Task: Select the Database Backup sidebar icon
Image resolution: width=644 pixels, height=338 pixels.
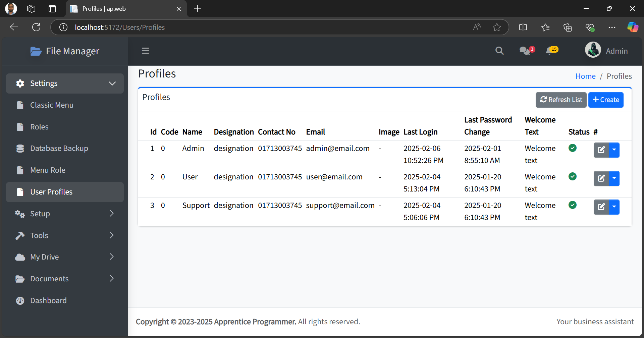Action: click(x=20, y=148)
